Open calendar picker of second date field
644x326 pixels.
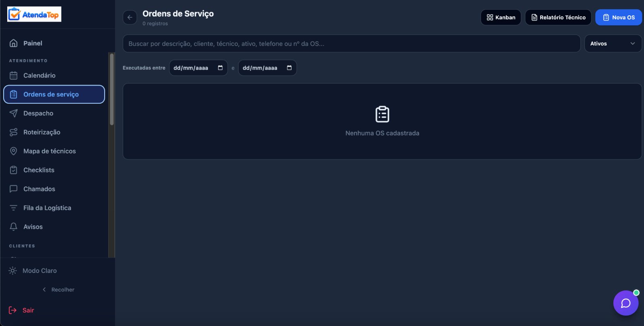click(x=289, y=68)
